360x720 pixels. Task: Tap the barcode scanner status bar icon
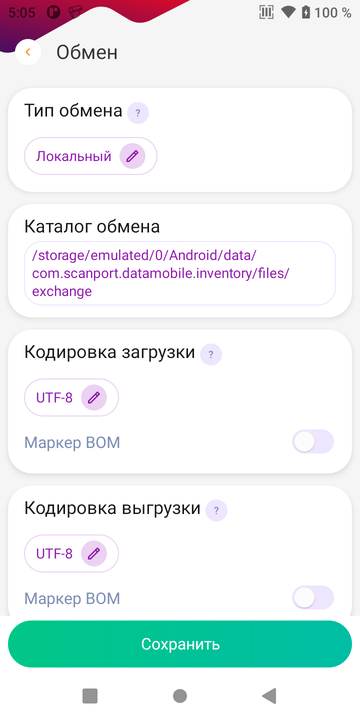266,12
